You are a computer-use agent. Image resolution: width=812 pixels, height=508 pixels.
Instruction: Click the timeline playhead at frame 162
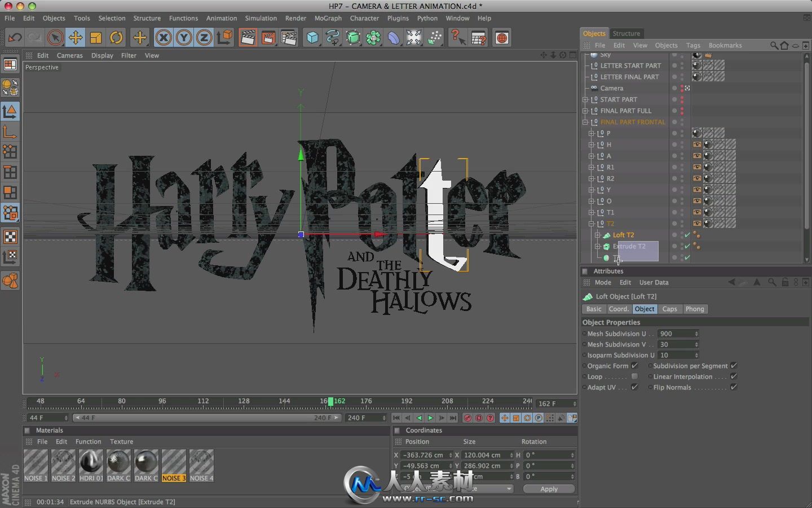pyautogui.click(x=331, y=401)
